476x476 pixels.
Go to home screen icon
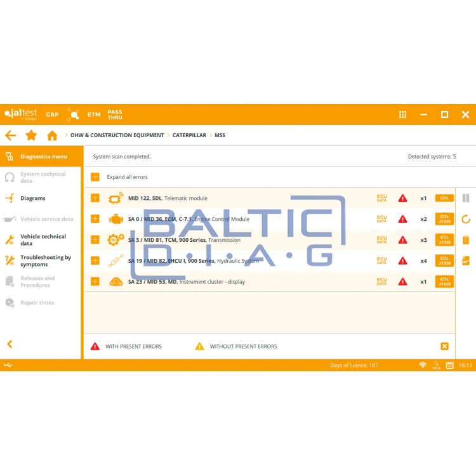coord(52,135)
